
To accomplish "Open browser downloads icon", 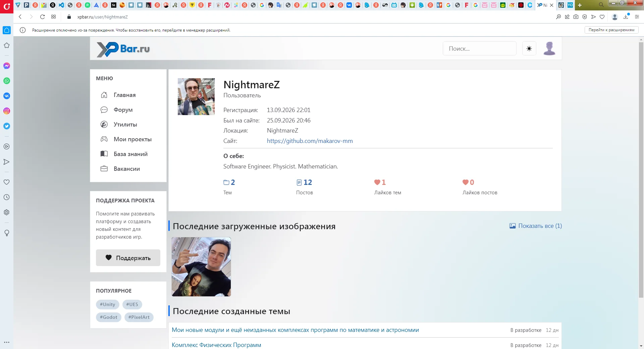I will (x=626, y=17).
